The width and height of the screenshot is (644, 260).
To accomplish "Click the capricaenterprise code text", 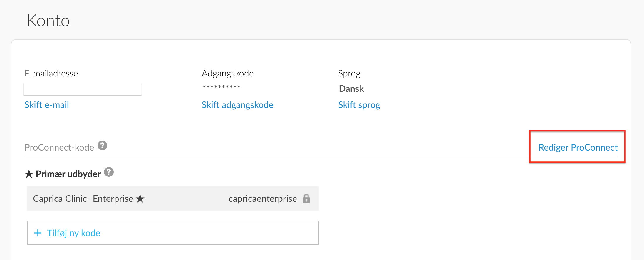I will (263, 199).
